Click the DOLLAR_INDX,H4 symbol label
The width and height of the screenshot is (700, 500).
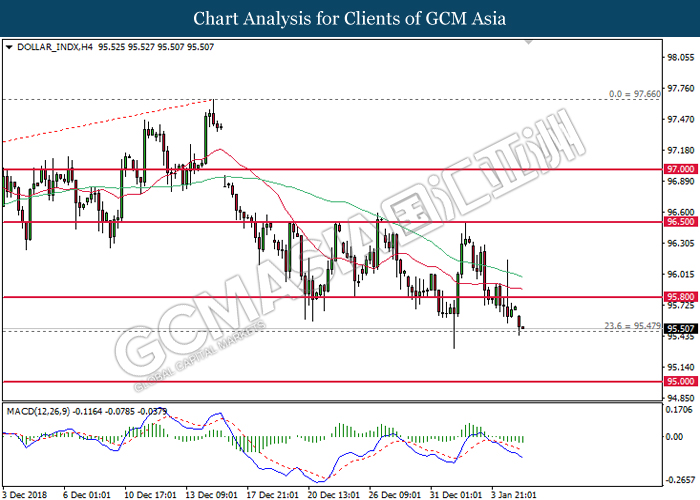pyautogui.click(x=55, y=47)
